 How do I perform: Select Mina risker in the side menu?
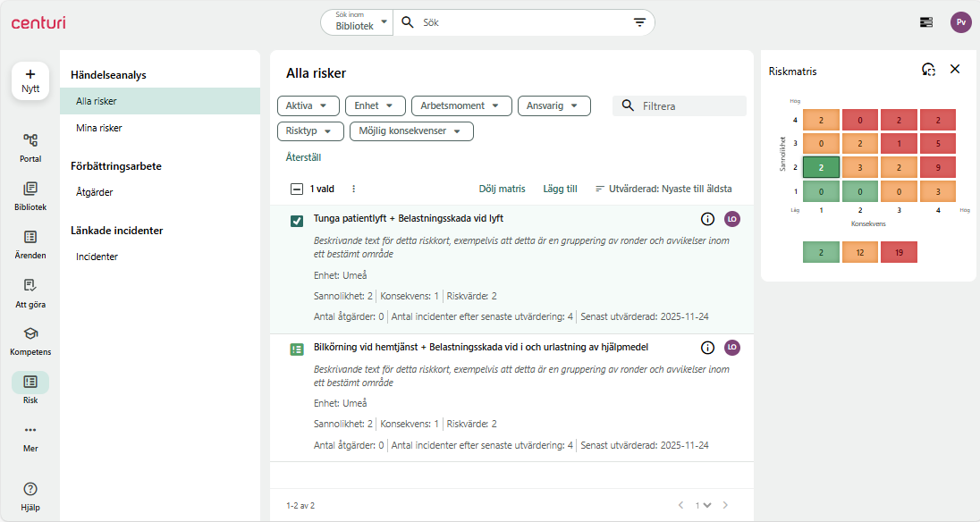point(99,128)
